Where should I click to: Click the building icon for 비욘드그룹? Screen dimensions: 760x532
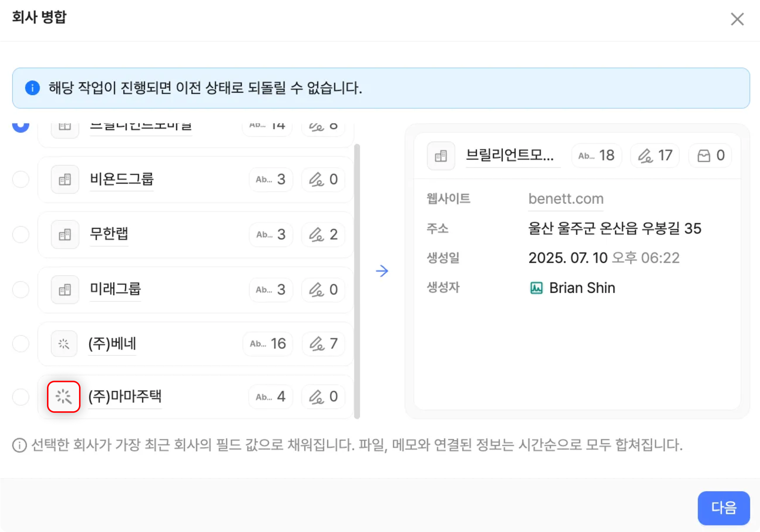[x=65, y=179]
